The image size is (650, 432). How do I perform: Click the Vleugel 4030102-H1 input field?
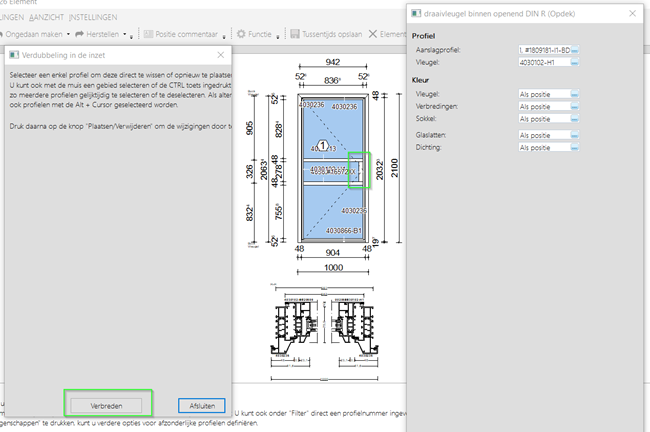(x=544, y=63)
